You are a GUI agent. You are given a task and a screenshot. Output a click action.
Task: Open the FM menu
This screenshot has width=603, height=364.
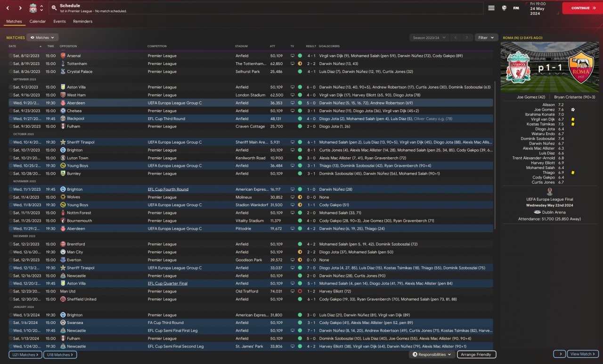[516, 8]
